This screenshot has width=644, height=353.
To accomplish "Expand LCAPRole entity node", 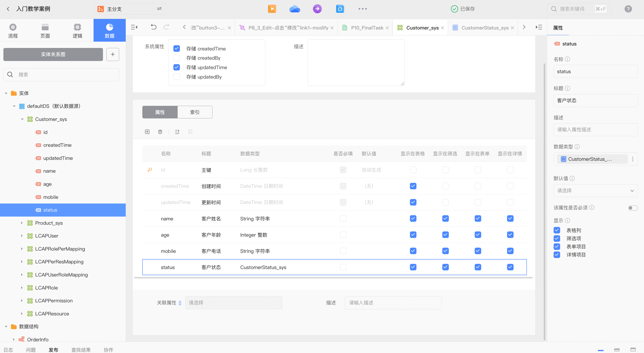I will [x=22, y=288].
